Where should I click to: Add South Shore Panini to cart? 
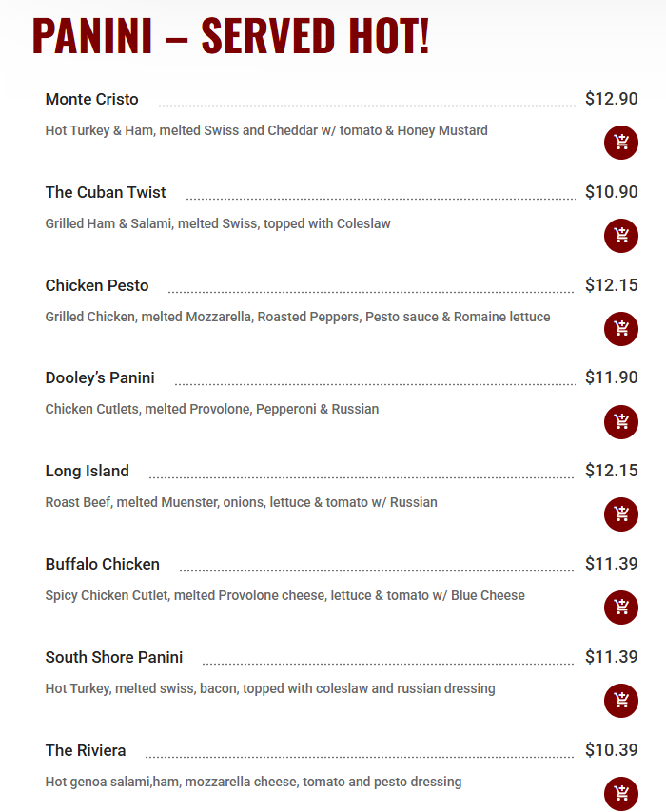pos(620,701)
